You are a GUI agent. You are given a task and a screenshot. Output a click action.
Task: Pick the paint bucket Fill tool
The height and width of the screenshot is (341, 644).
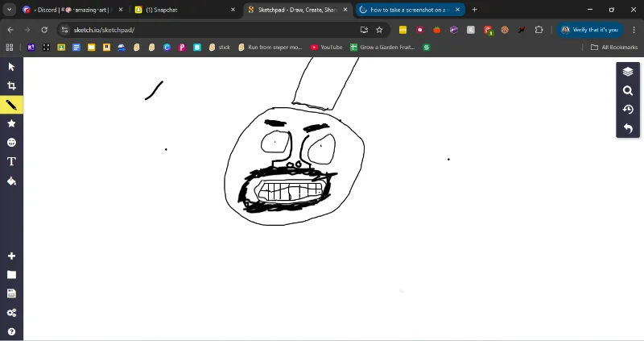11,181
